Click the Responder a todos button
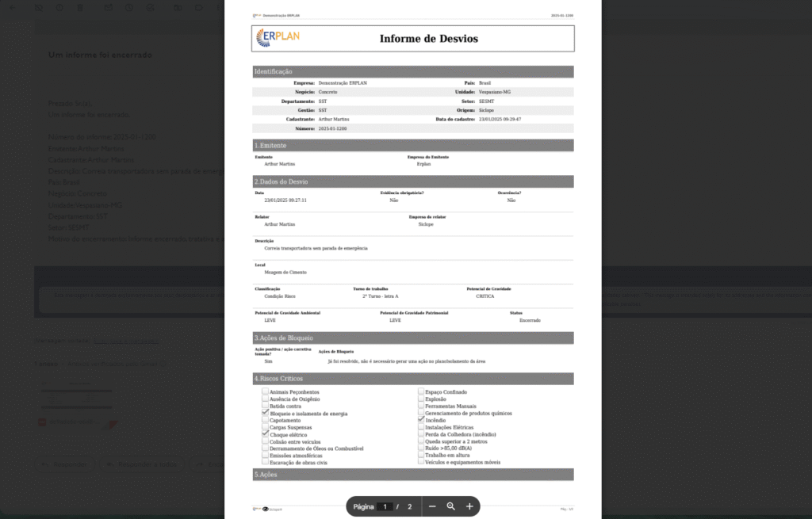812x519 pixels. point(142,464)
